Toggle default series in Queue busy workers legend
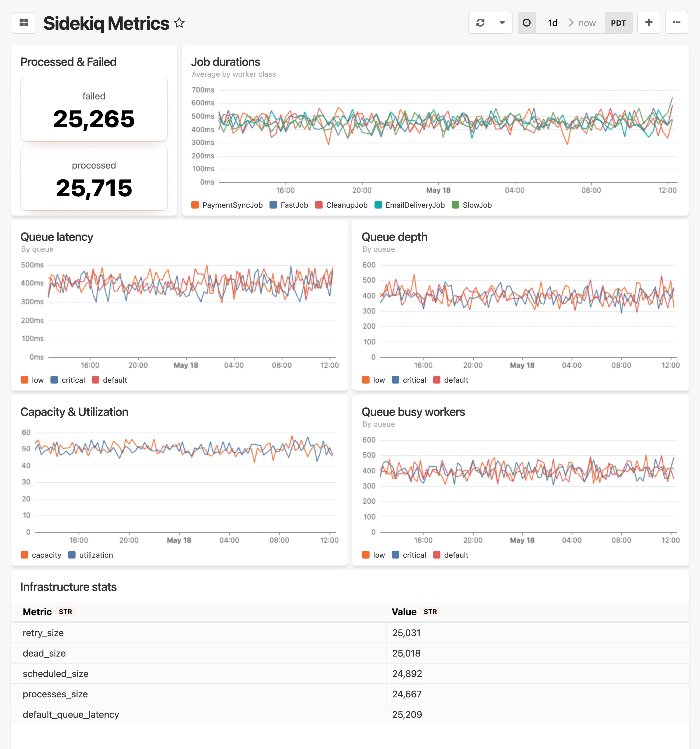Screen dimensions: 700x749 (451, 554)
